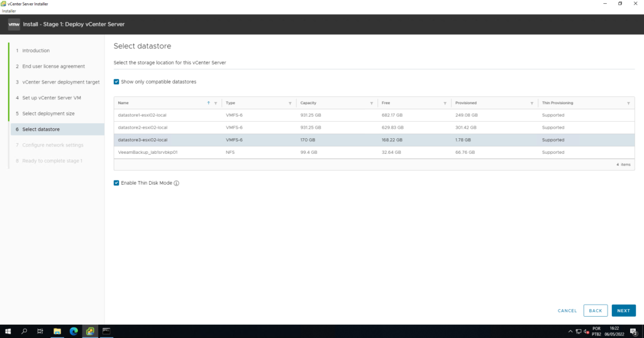Screen dimensions: 644x338
Task: Toggle Enable Thin Disk Mode checkbox
Action: tap(116, 183)
